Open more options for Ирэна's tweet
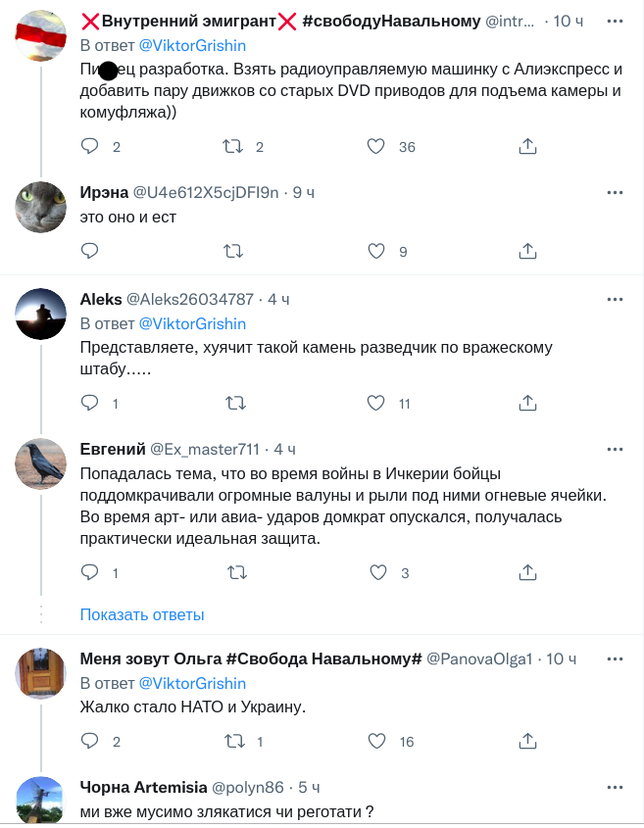This screenshot has width=644, height=828. tap(615, 191)
